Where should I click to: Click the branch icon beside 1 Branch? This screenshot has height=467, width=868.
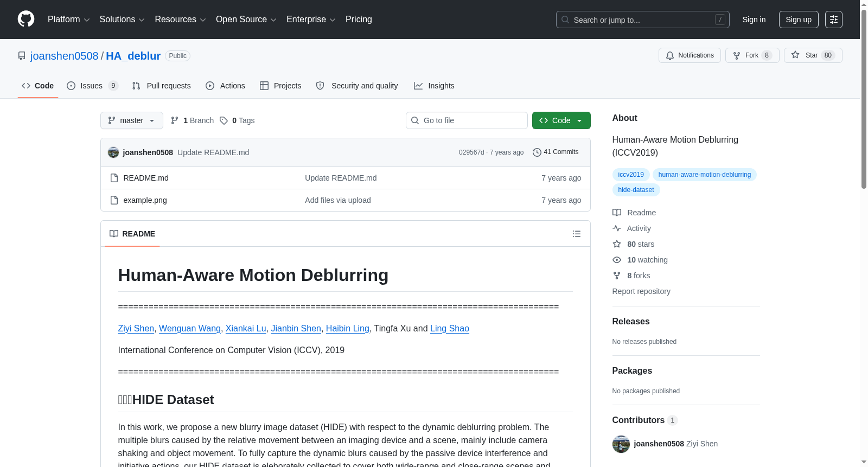(175, 120)
